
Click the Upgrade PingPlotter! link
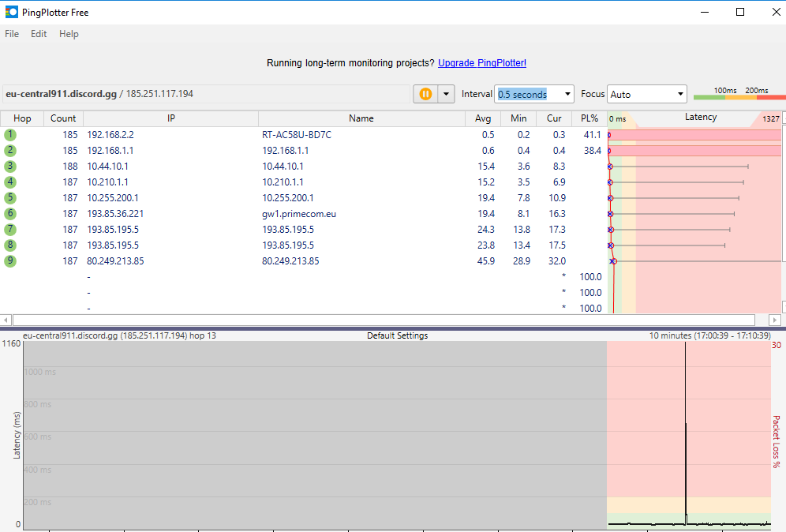481,63
